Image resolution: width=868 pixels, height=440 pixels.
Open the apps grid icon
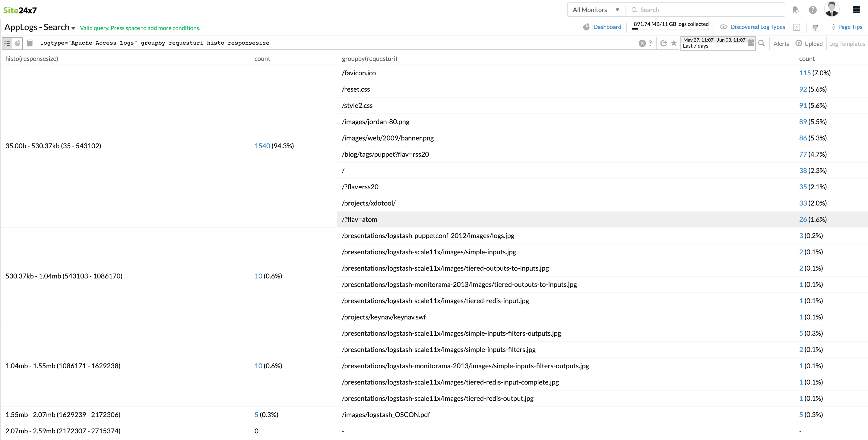pos(856,10)
